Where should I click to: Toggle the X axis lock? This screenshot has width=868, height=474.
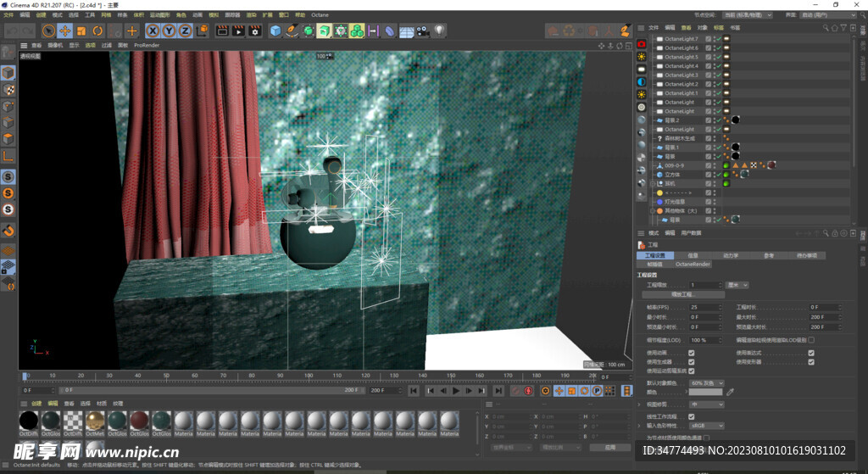(x=153, y=31)
